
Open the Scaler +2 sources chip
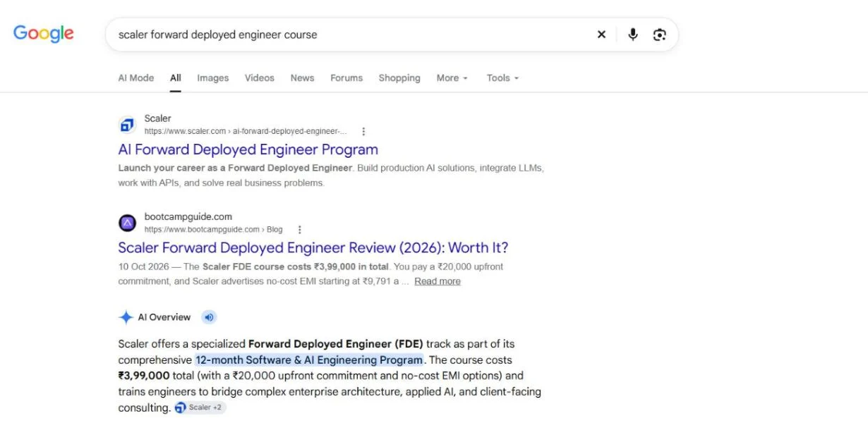[200, 407]
